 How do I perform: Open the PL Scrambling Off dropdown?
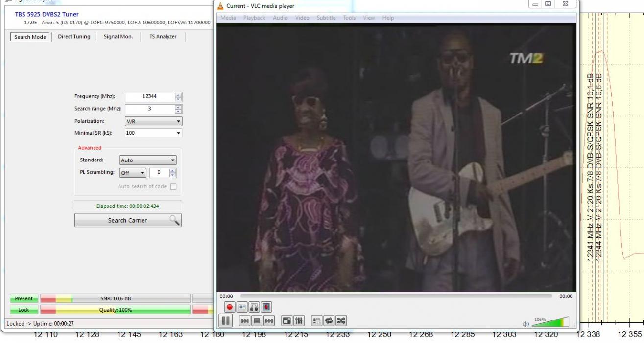click(x=133, y=172)
